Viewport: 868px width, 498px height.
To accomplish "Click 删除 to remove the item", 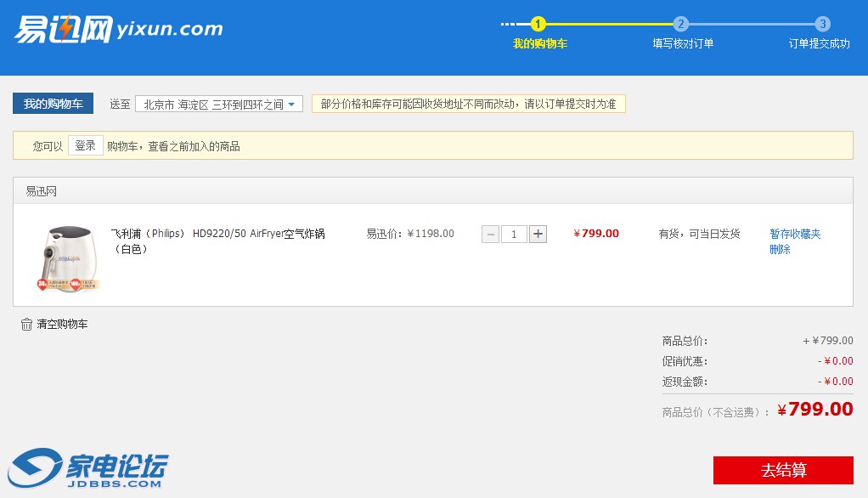I will (780, 250).
